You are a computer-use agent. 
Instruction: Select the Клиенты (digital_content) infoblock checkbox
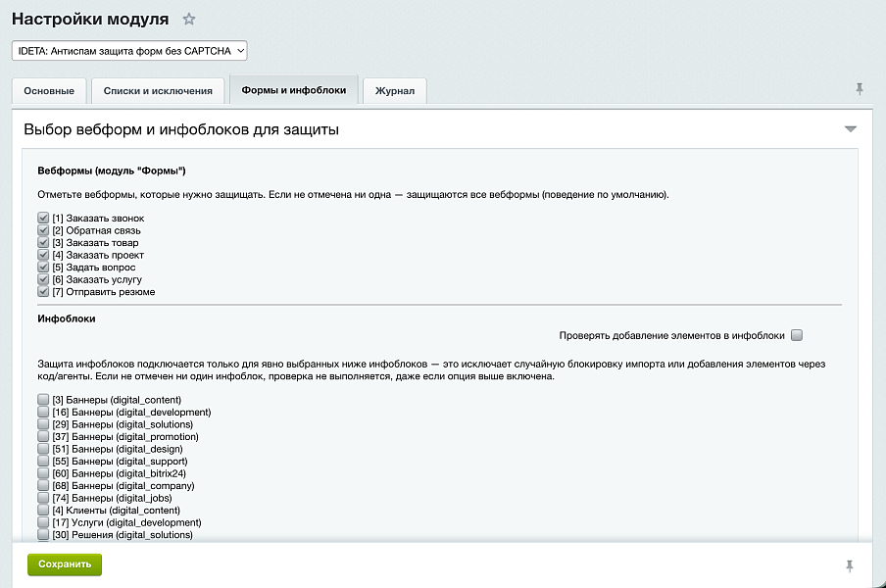pos(43,510)
